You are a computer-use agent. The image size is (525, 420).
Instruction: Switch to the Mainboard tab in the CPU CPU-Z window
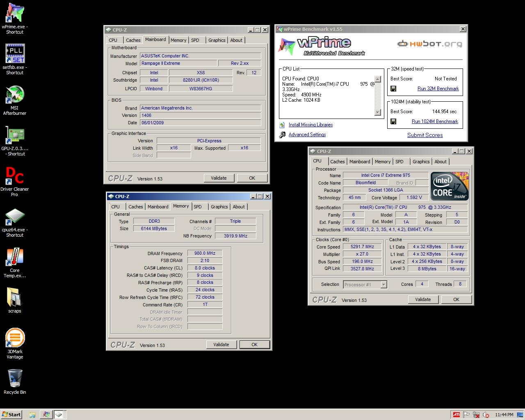(360, 162)
